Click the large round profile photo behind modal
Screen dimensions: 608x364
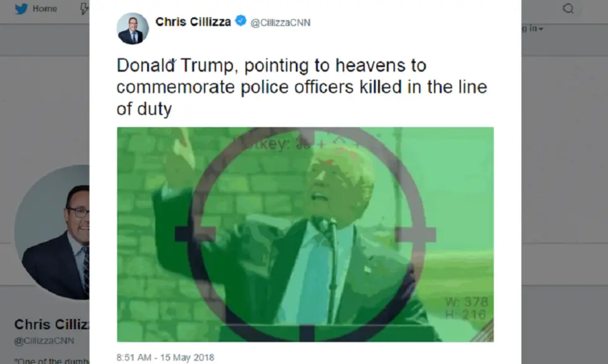click(x=52, y=232)
